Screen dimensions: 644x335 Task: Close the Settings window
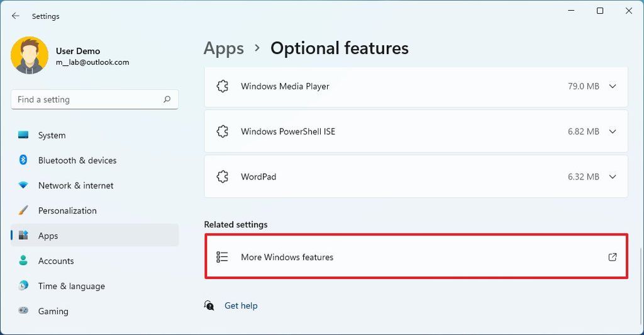tap(629, 11)
